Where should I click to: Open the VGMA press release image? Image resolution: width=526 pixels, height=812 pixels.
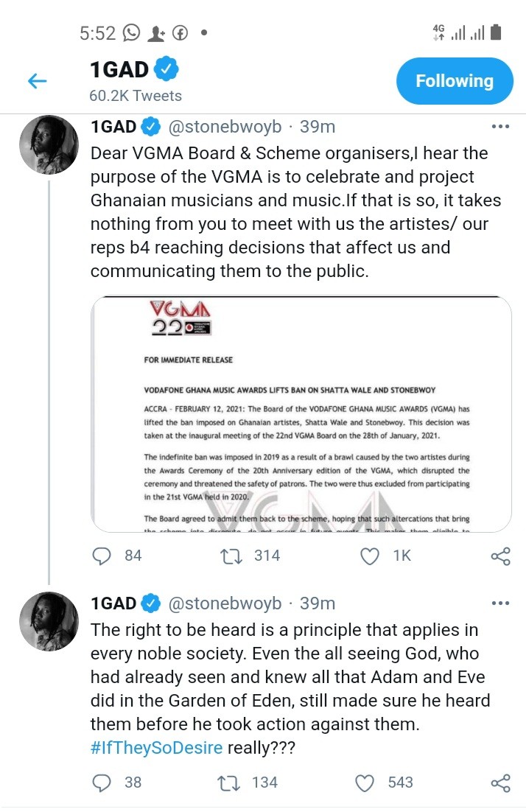301,414
